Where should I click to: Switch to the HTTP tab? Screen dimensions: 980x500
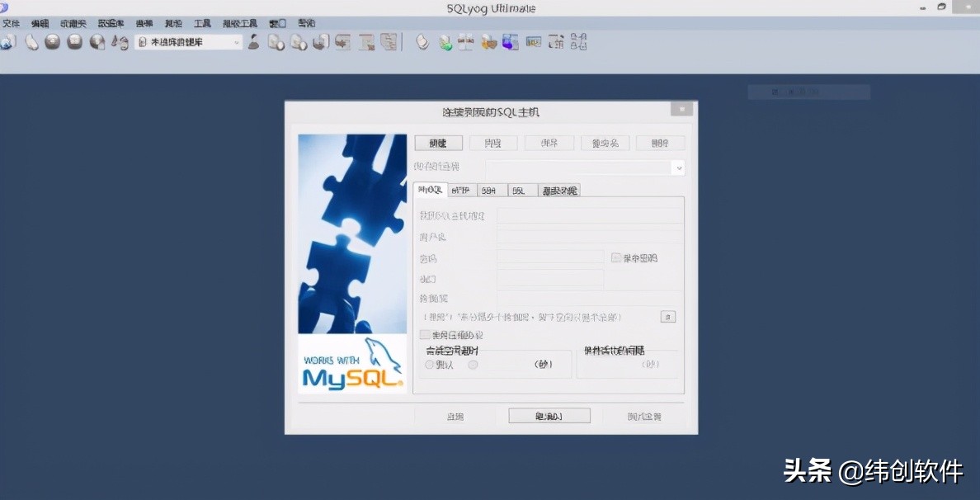point(463,190)
